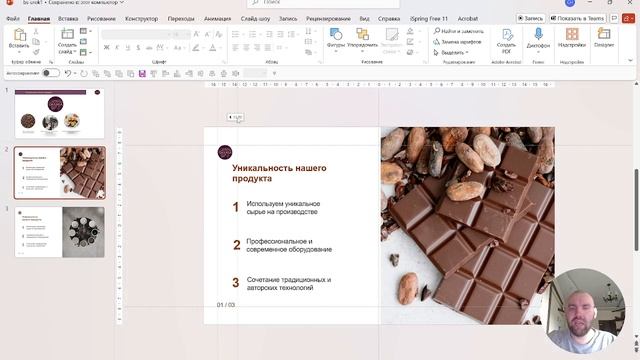Click the cut scissors icon
The image size is (640, 360).
pyautogui.click(x=36, y=31)
